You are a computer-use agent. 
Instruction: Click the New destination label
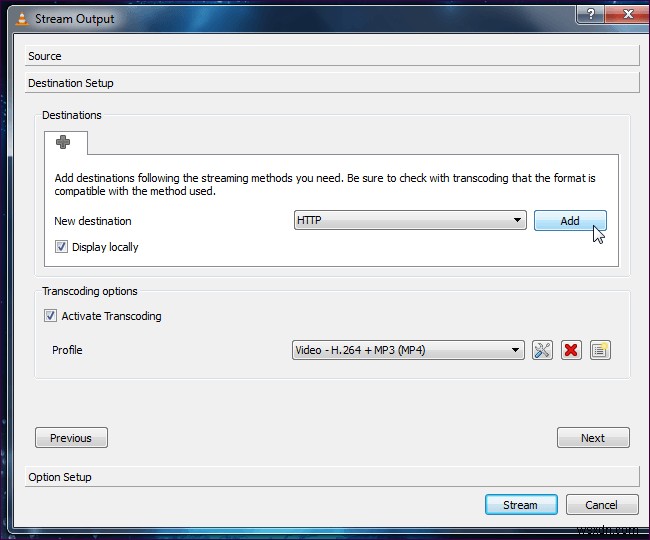[x=93, y=221]
